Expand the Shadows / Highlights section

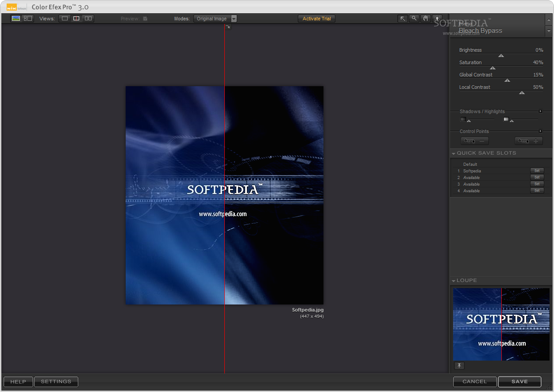tap(540, 111)
